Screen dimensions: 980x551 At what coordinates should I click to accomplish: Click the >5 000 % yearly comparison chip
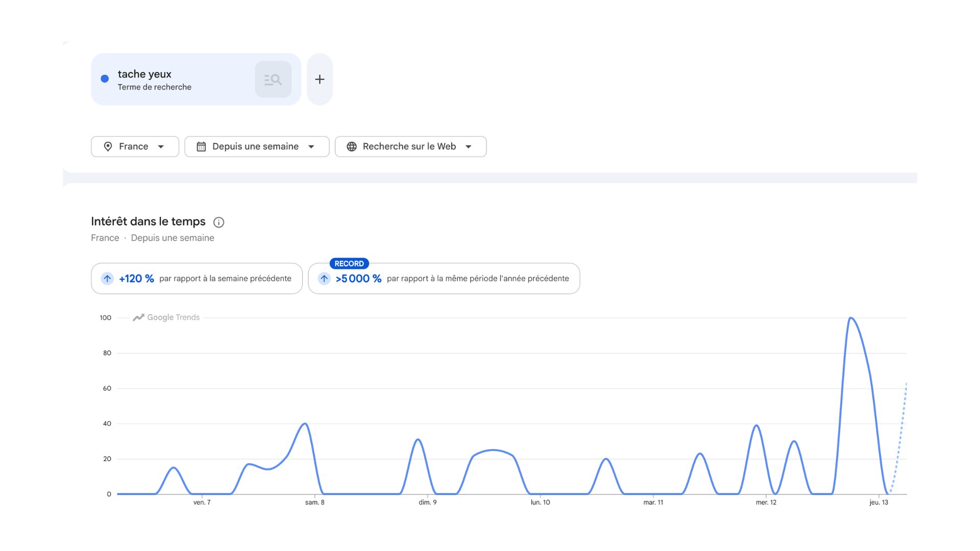444,279
